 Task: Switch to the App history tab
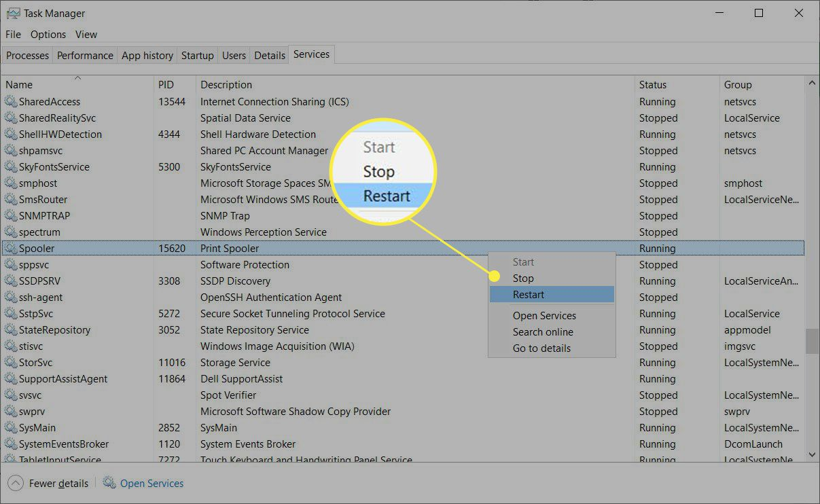[147, 56]
